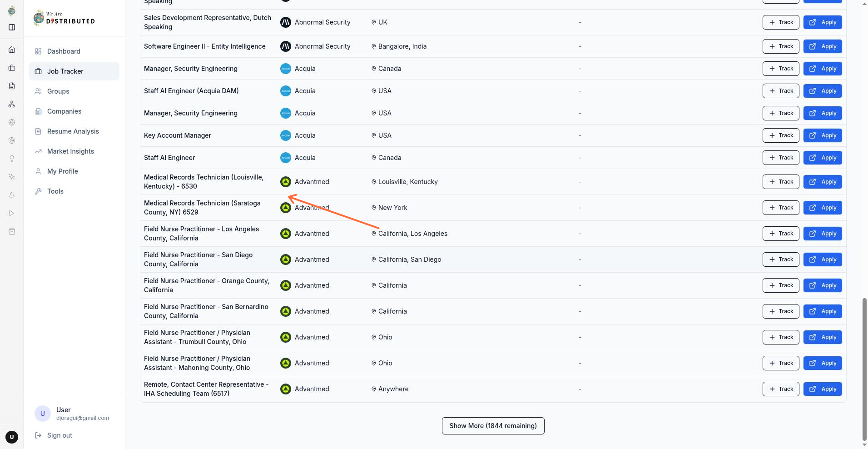Click job title "Staff AI Engineer (Acquia DAM)"
868x449 pixels.
point(191,91)
